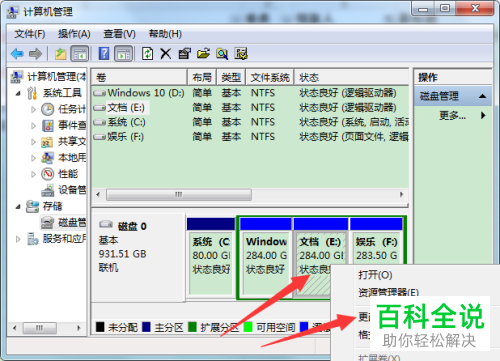The image size is (500, 361).
Task: Expand the 本地用 tree node arrow
Action: point(33,158)
